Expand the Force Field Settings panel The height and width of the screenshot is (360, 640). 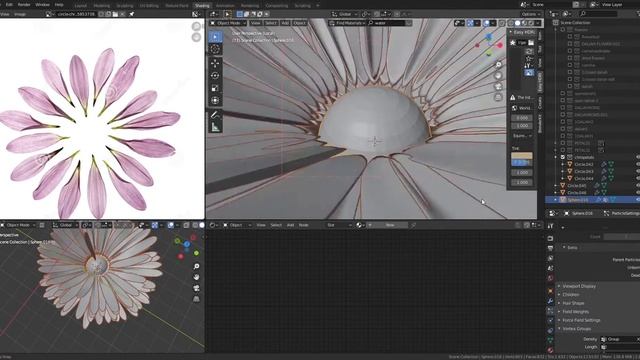click(581, 320)
